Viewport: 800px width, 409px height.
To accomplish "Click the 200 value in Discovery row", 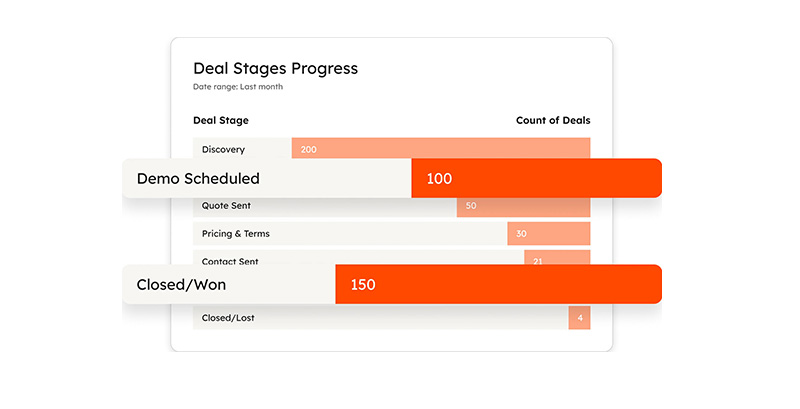I will click(309, 150).
